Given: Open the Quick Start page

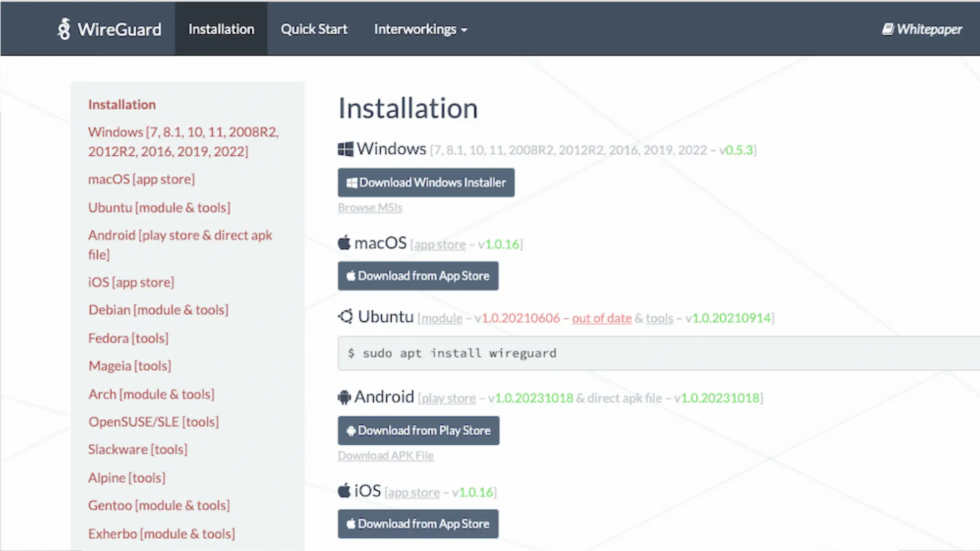Looking at the screenshot, I should [x=314, y=29].
